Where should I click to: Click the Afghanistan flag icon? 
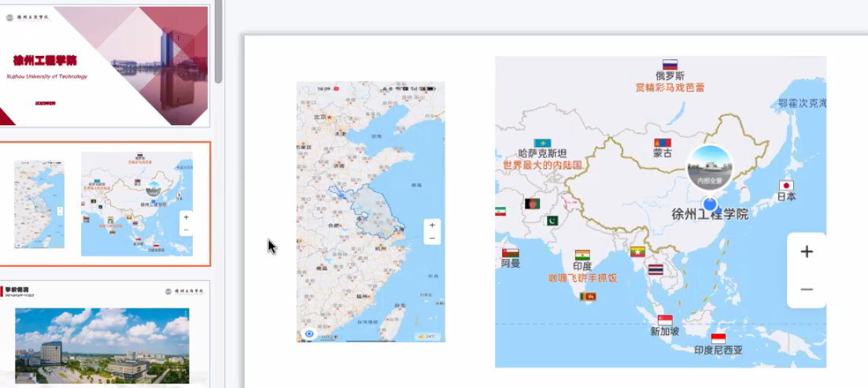click(x=532, y=204)
